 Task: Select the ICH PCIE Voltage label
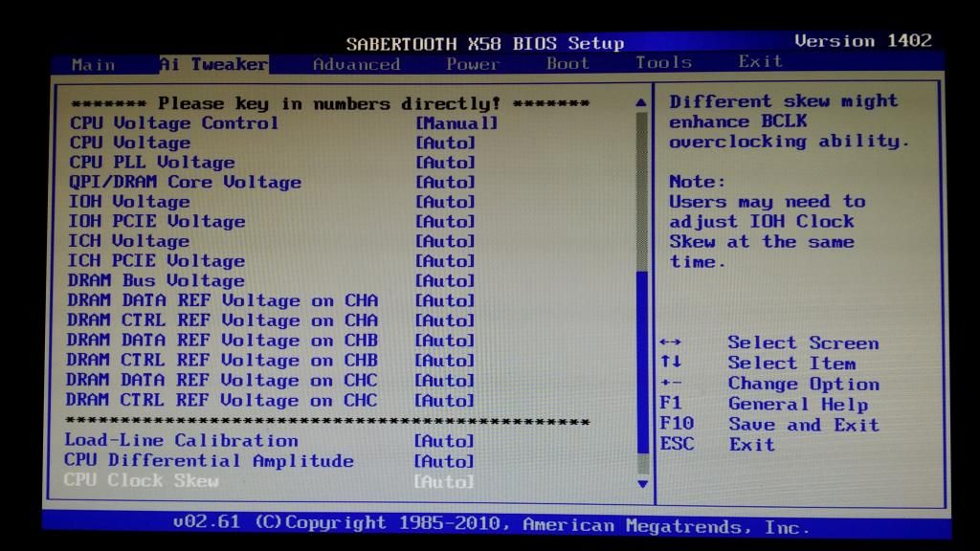tap(156, 261)
